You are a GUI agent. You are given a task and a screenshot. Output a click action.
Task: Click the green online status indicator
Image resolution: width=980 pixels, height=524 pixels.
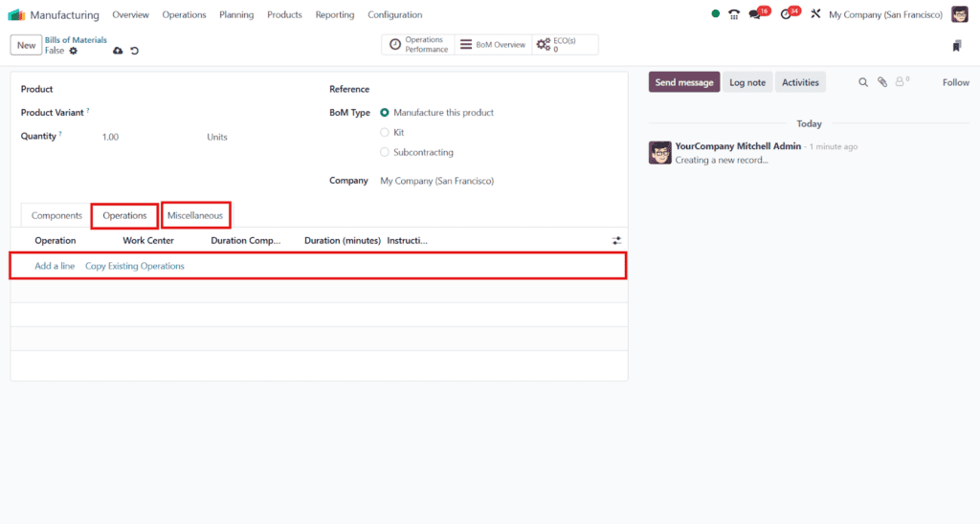(716, 13)
